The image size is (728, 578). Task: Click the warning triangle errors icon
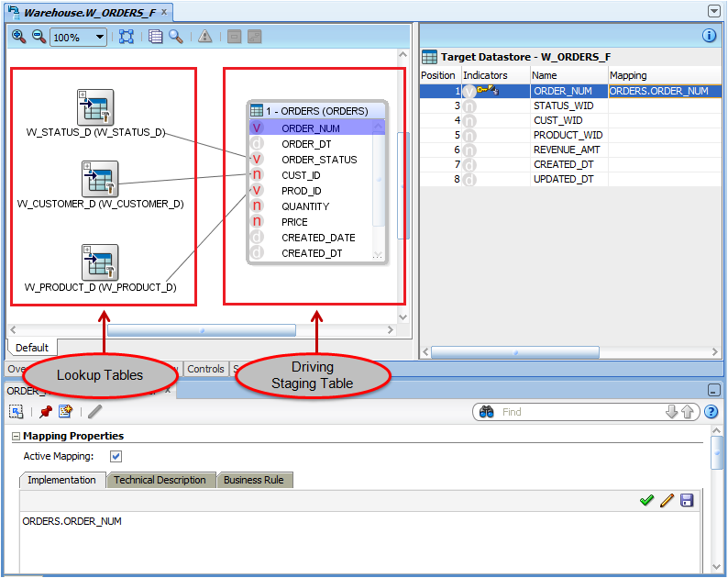205,37
